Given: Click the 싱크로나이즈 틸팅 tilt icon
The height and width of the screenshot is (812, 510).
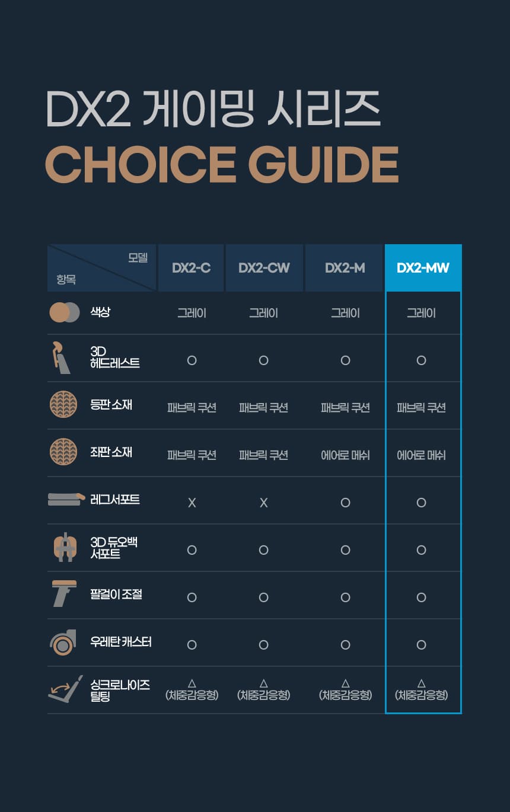Looking at the screenshot, I should pyautogui.click(x=65, y=689).
